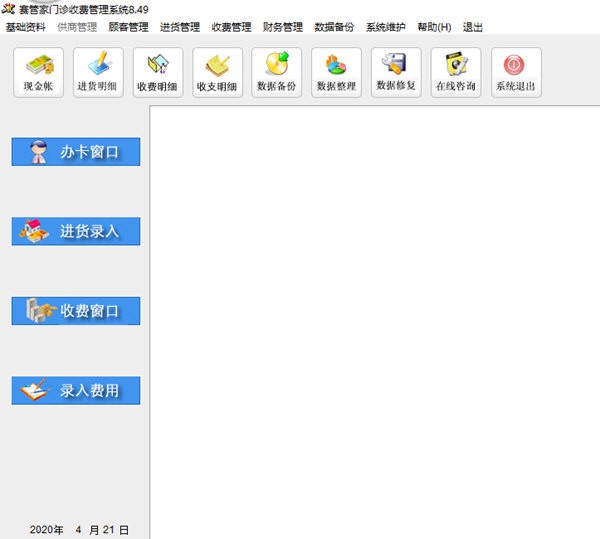Launch the 数据修复 data repair toolbar icon

tap(396, 72)
